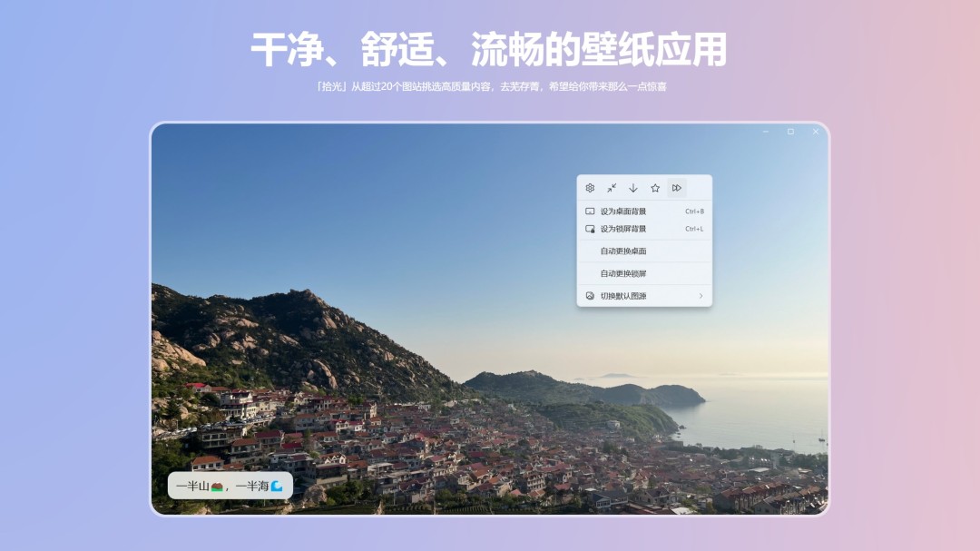This screenshot has height=551, width=980.
Task: Maximize the application window
Action: coord(790,132)
